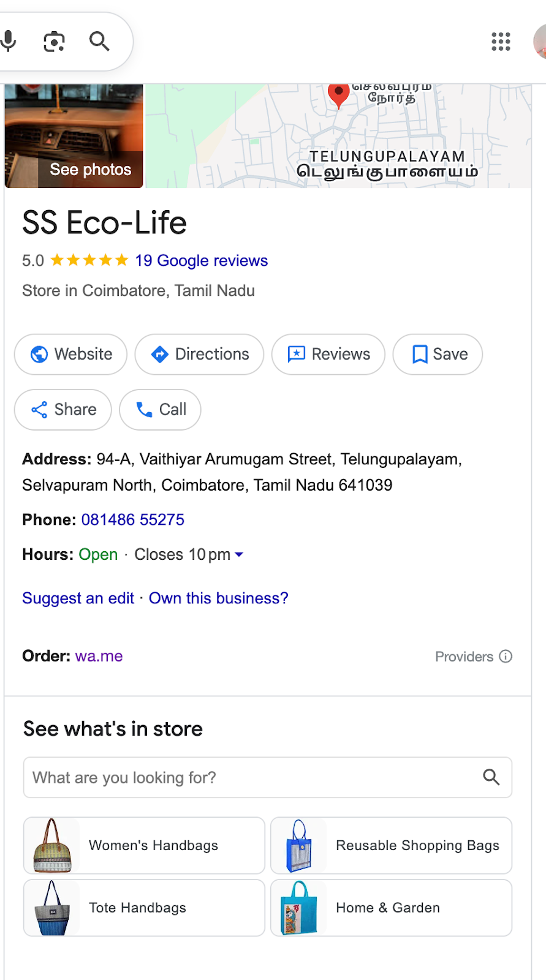
Task: Open the Google account avatar
Action: [x=540, y=42]
